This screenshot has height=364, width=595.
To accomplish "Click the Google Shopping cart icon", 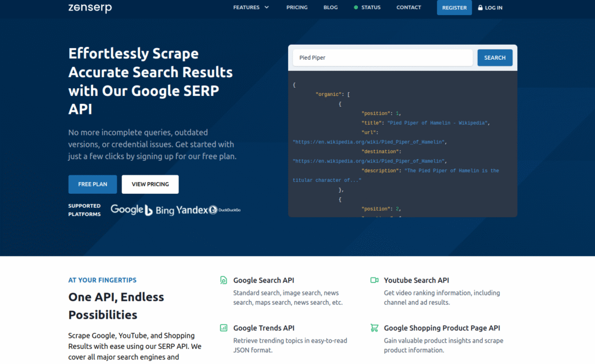I will tap(374, 328).
